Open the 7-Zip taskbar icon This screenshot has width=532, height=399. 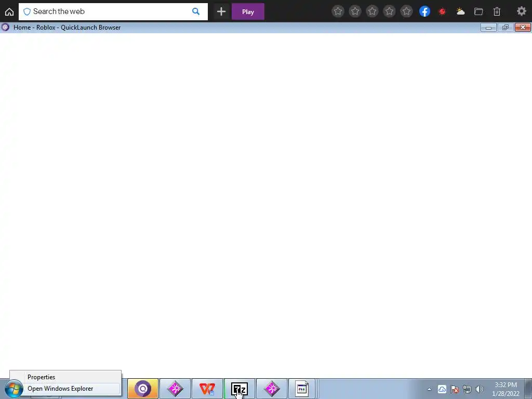pyautogui.click(x=240, y=389)
